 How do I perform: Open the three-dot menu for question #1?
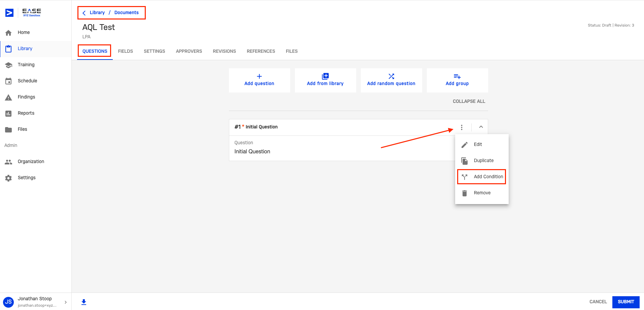[x=462, y=127]
